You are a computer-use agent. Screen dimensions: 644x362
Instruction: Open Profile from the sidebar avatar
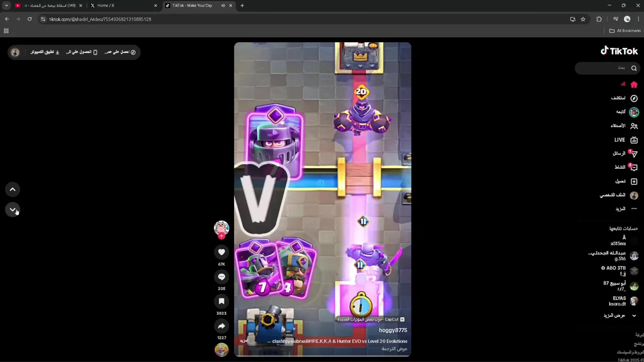[x=634, y=195]
